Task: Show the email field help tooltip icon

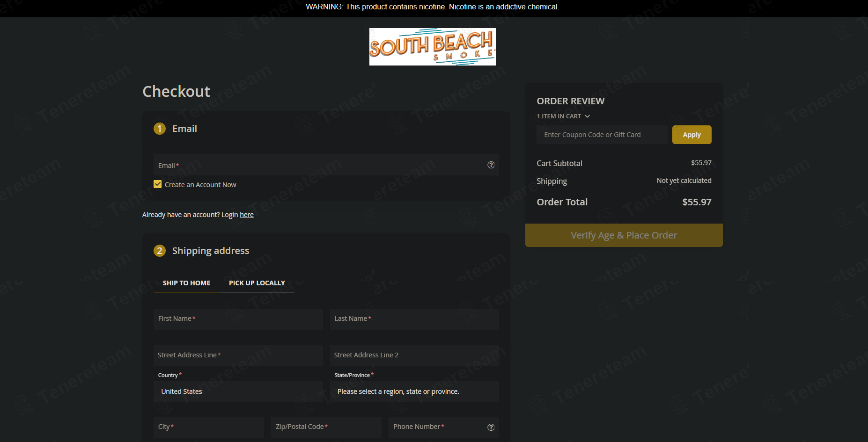Action: 491,165
